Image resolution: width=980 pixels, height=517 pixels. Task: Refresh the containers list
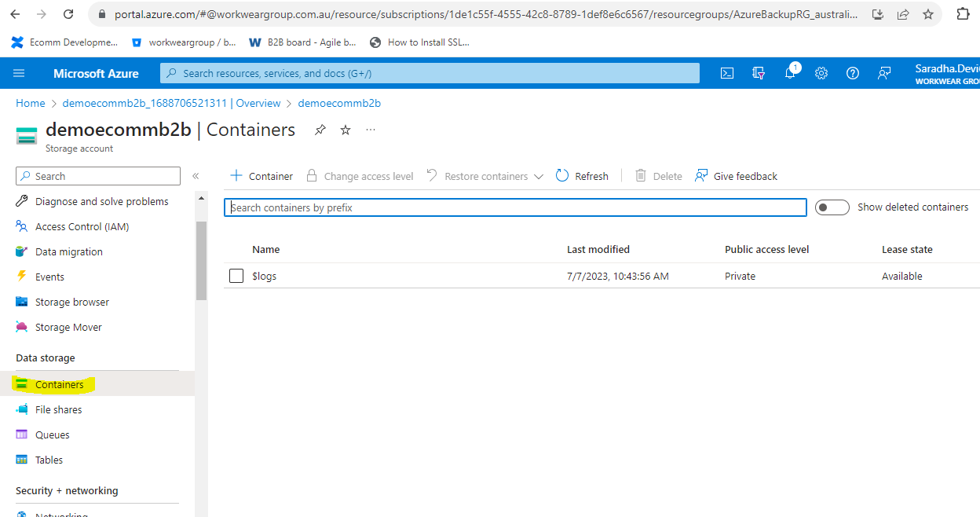(x=582, y=176)
